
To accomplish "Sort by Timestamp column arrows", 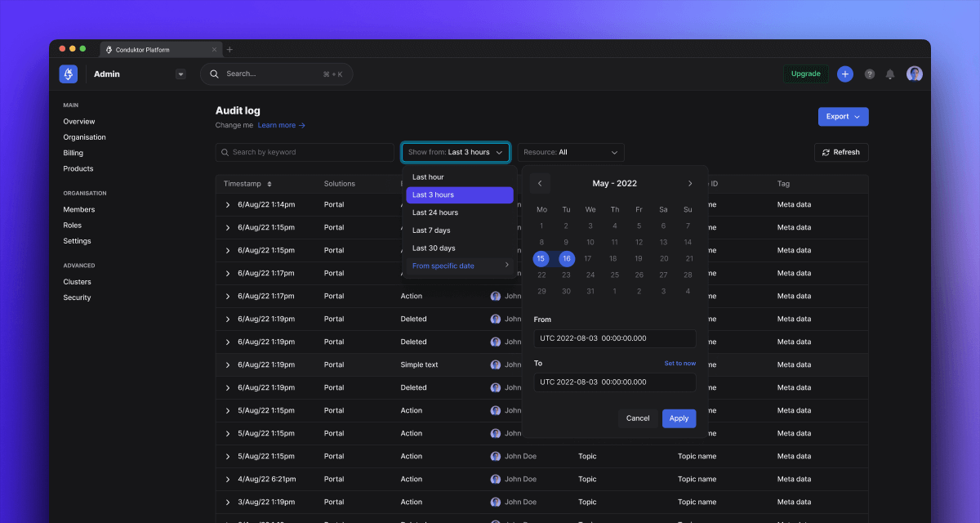I will 269,184.
